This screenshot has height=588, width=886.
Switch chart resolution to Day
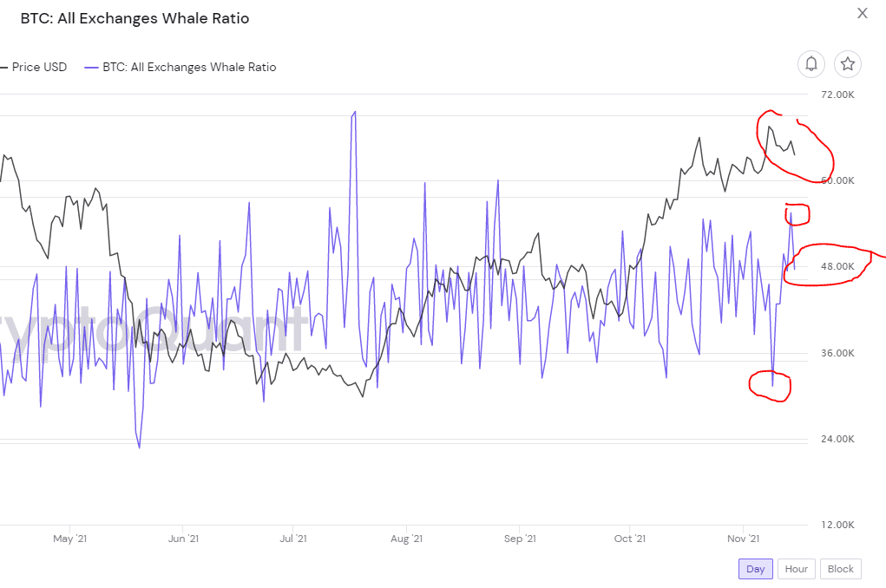coord(756,569)
